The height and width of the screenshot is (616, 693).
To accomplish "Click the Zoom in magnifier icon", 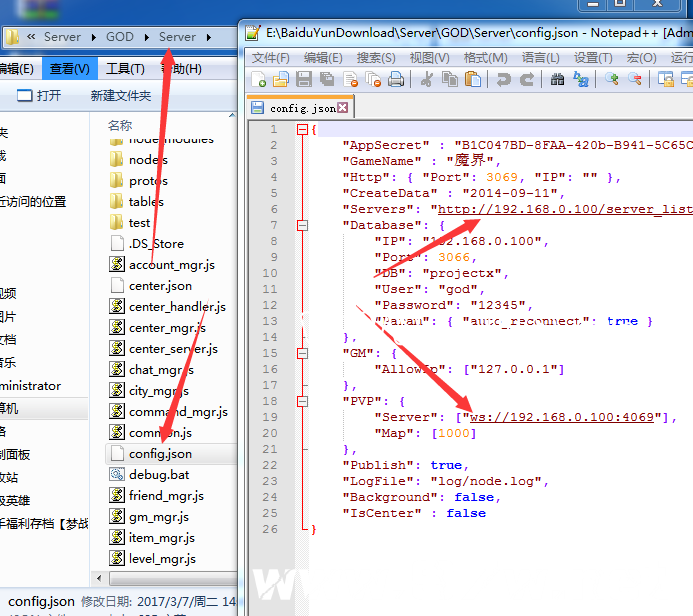I will (612, 80).
